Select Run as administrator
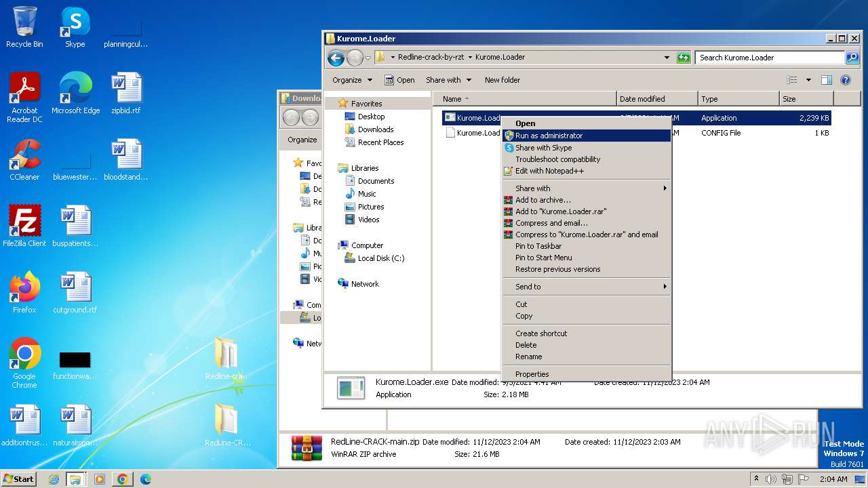The image size is (868, 488). [x=587, y=136]
